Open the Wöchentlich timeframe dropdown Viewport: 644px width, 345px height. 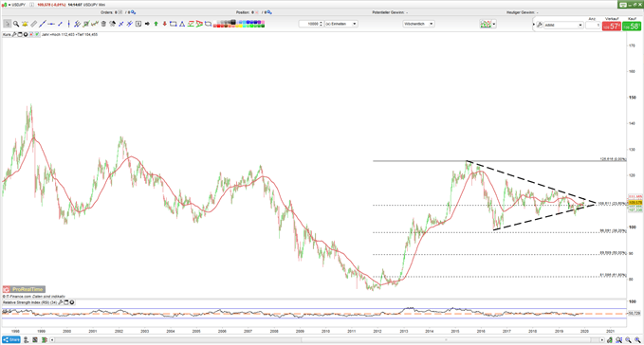coord(418,24)
